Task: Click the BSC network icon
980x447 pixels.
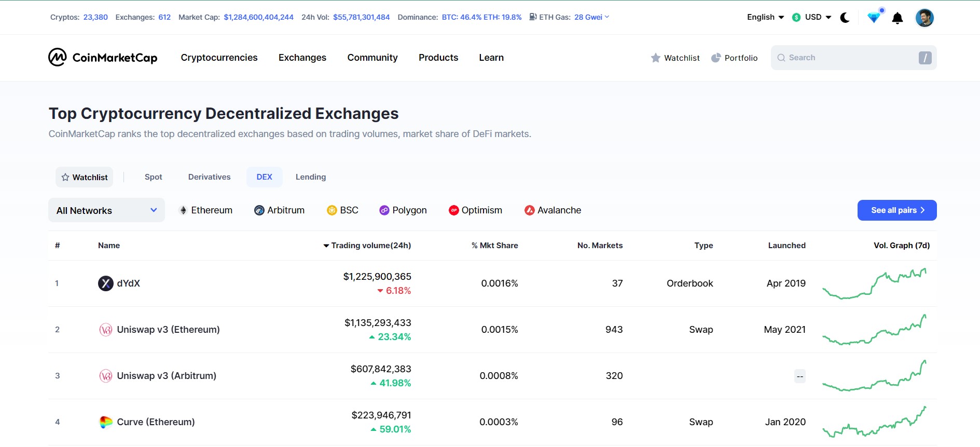Action: pos(332,210)
